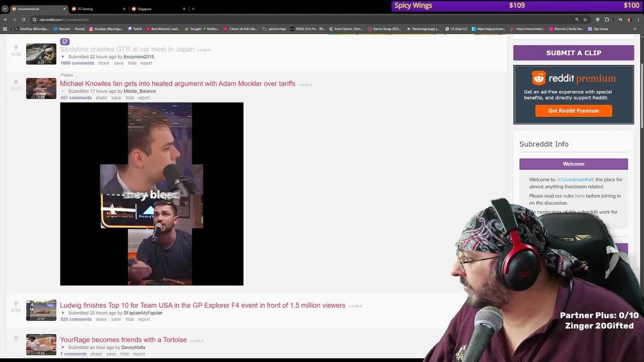Expand the Ludwig Top 10 post video
644x362 pixels.
point(63,313)
